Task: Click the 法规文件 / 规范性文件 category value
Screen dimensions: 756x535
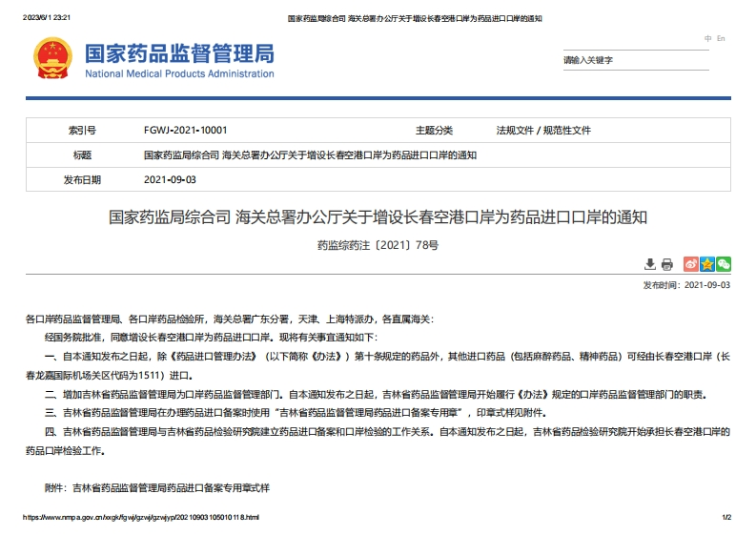Action: tap(543, 131)
